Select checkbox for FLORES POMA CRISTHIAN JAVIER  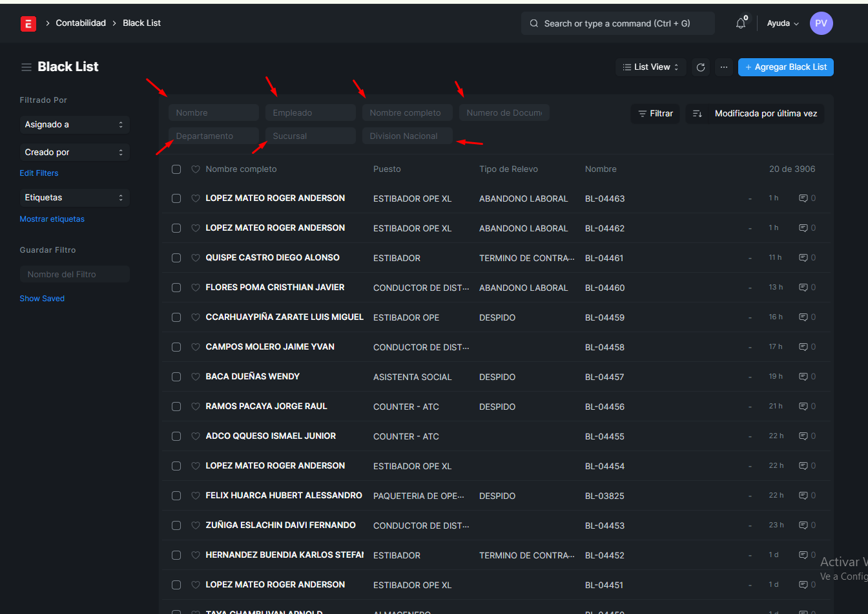[176, 288]
